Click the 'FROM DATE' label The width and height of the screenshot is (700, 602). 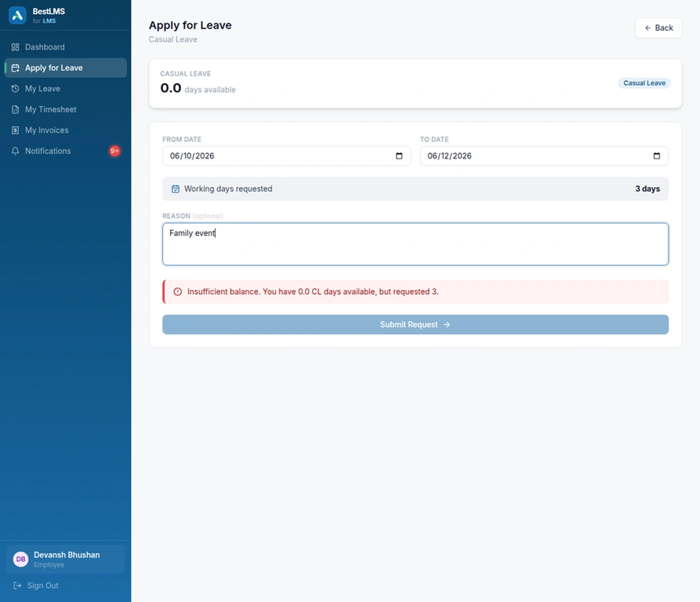182,140
